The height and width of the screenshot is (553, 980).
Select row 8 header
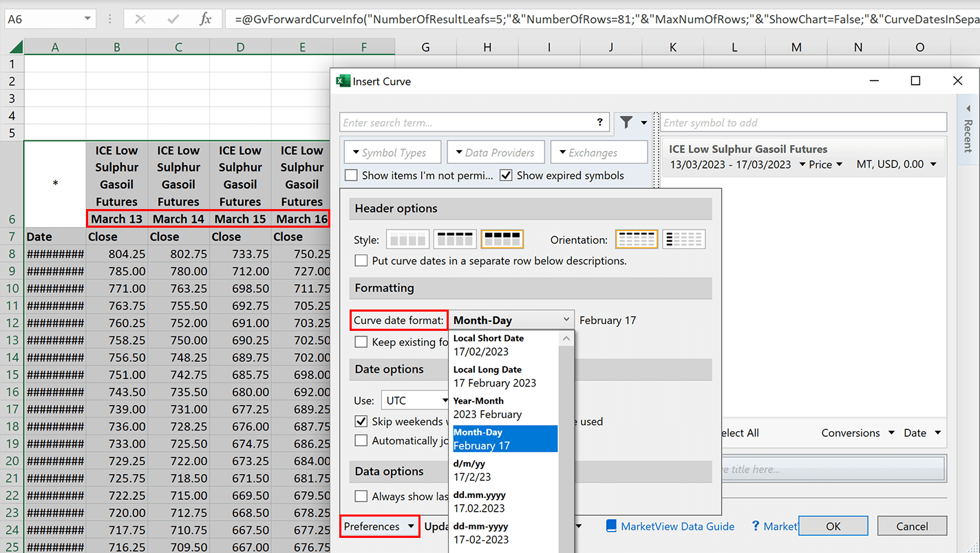tap(12, 254)
